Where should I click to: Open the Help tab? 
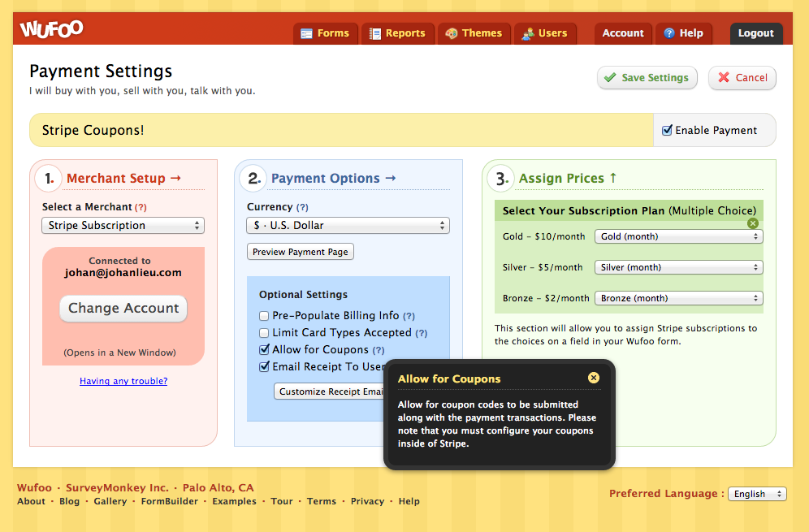684,33
